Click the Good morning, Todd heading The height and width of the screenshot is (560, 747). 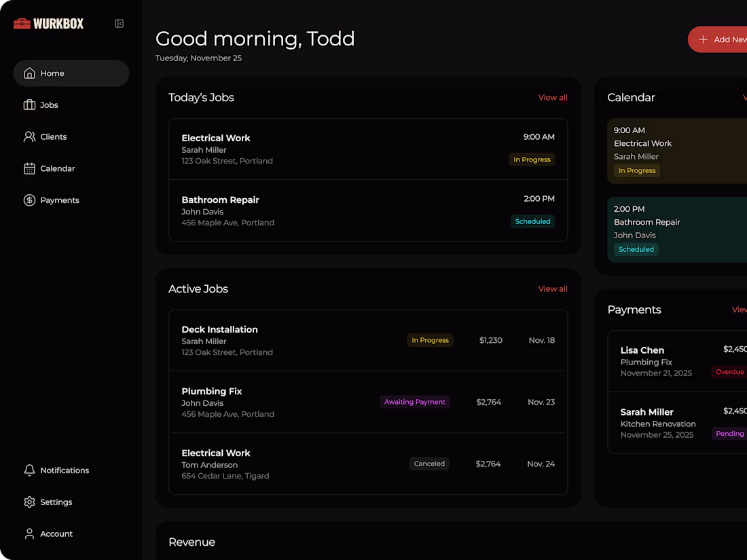(255, 39)
